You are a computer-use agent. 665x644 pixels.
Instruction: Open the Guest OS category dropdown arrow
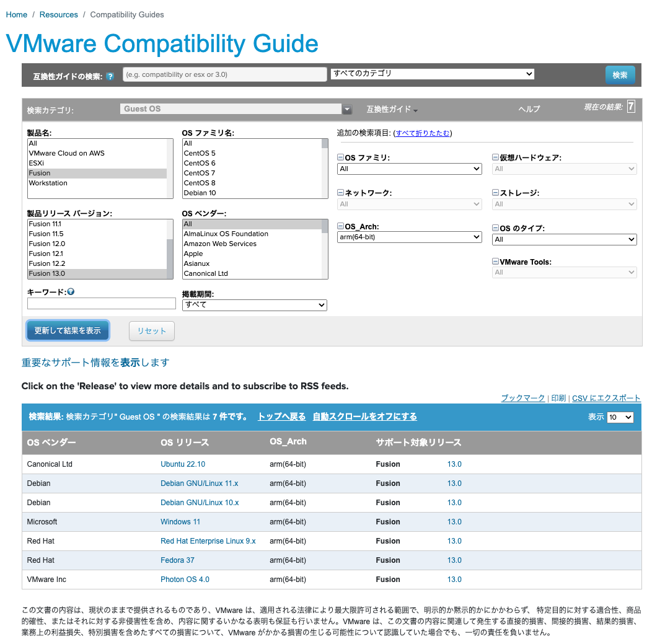pyautogui.click(x=347, y=109)
